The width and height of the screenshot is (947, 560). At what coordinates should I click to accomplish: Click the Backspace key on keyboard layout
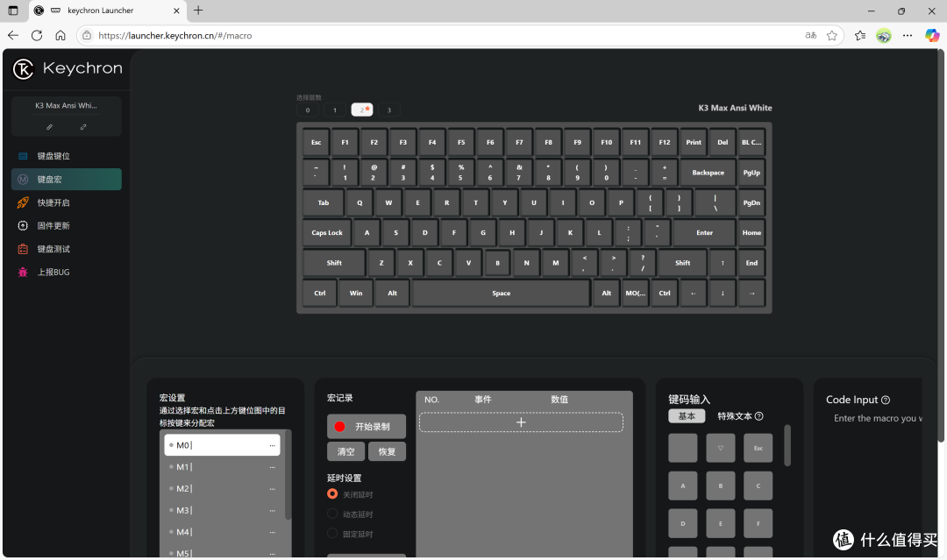point(708,173)
